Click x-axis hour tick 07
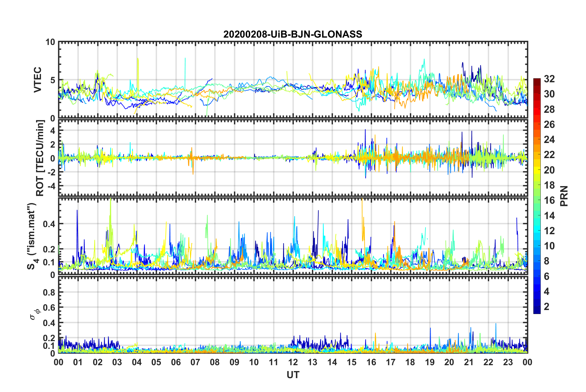This screenshot has height=392, width=586. (x=195, y=362)
